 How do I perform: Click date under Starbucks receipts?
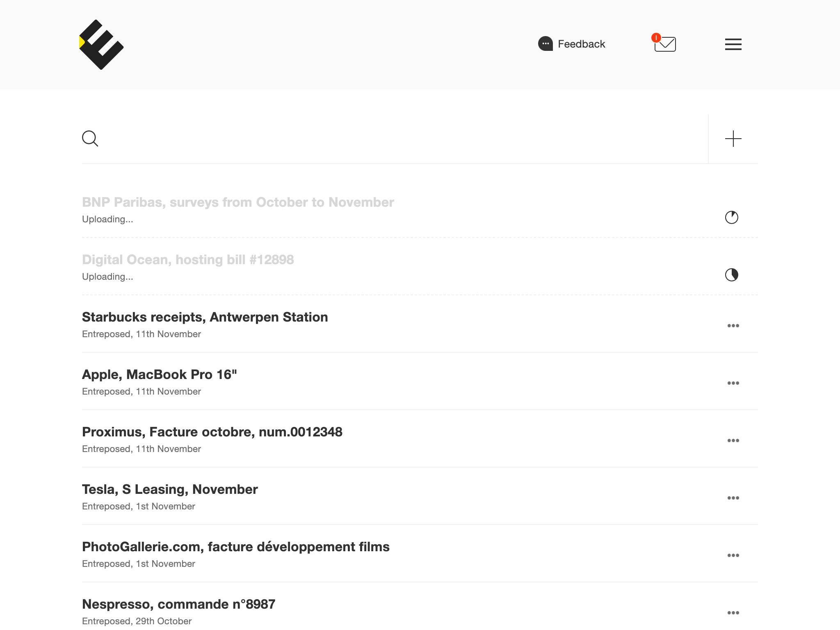(x=142, y=334)
